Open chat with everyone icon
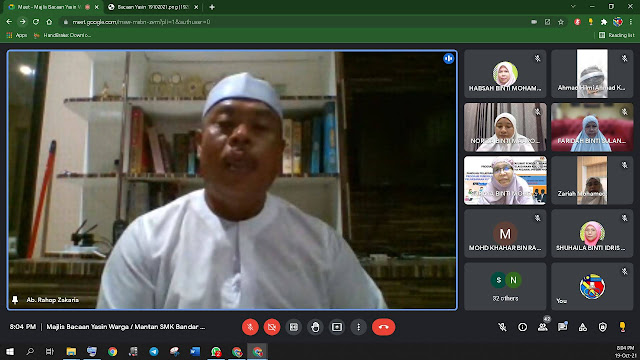 coord(562,327)
